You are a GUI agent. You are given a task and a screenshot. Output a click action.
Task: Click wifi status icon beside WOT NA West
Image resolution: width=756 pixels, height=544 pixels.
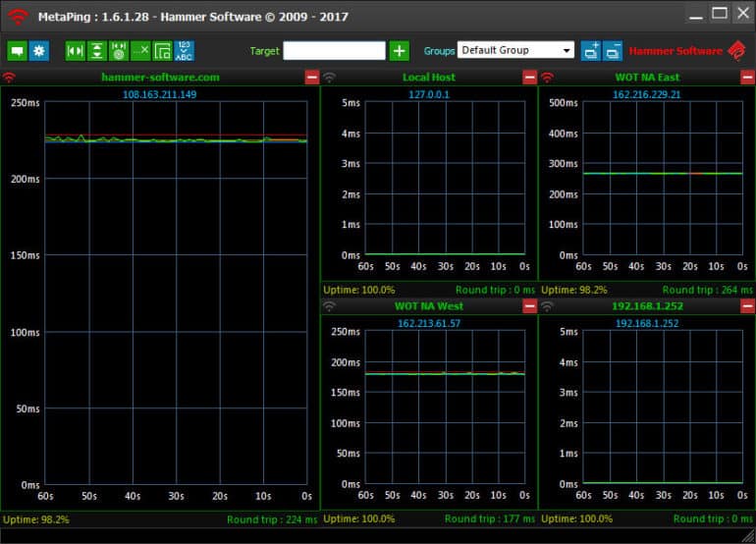329,306
